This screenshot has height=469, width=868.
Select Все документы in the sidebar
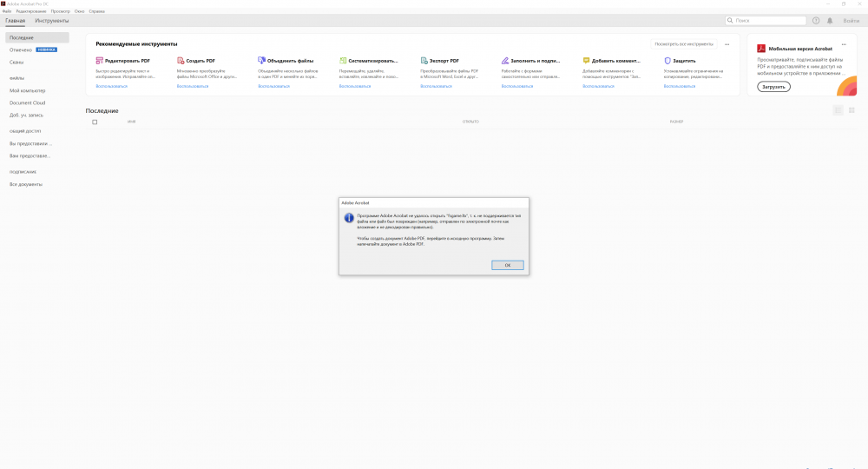pyautogui.click(x=25, y=184)
